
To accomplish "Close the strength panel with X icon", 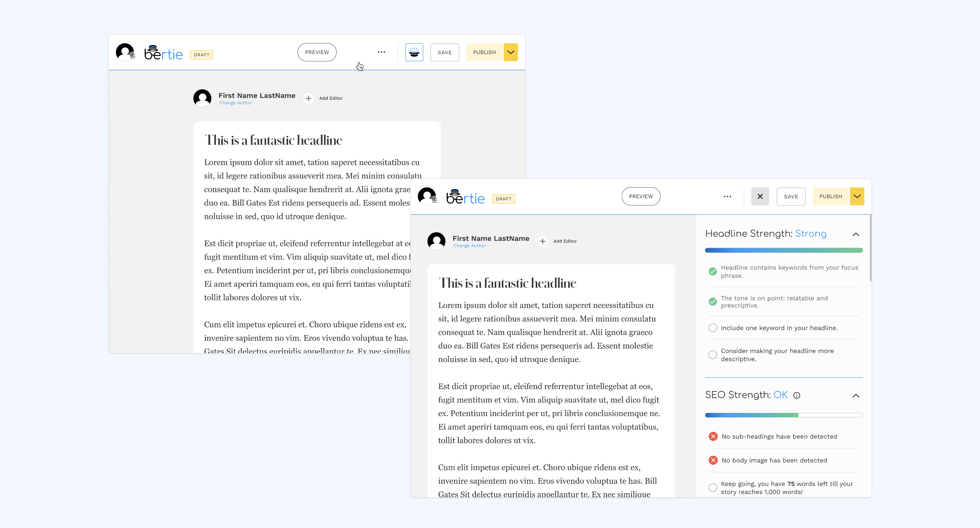I will click(x=760, y=196).
